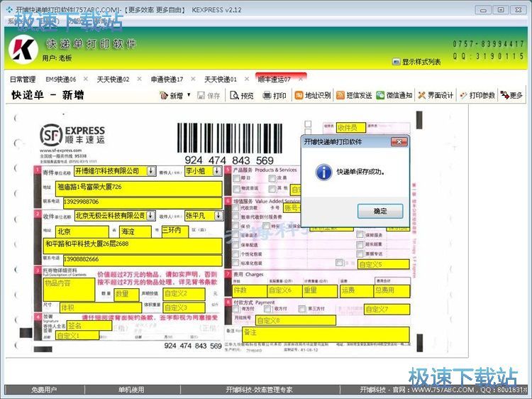Click the city field 海淀

(135, 232)
